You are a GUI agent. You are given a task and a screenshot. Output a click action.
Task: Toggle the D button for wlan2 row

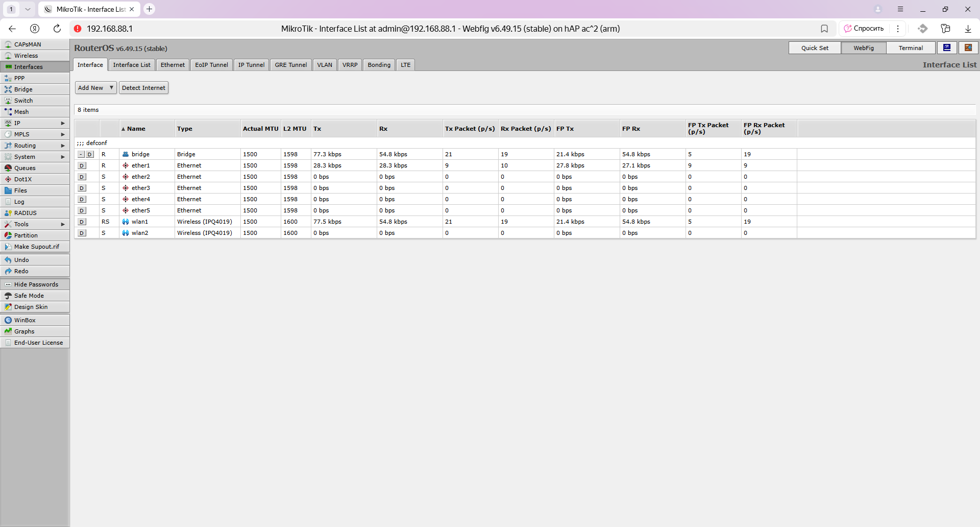point(82,233)
